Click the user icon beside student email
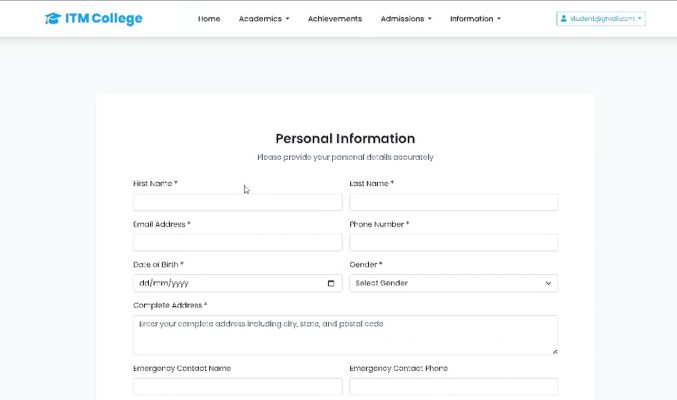The image size is (677, 400). coord(565,19)
